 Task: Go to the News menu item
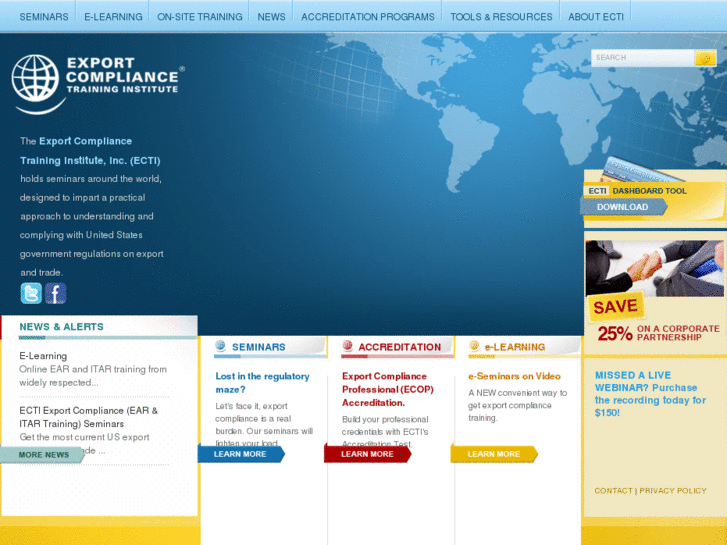[x=271, y=17]
